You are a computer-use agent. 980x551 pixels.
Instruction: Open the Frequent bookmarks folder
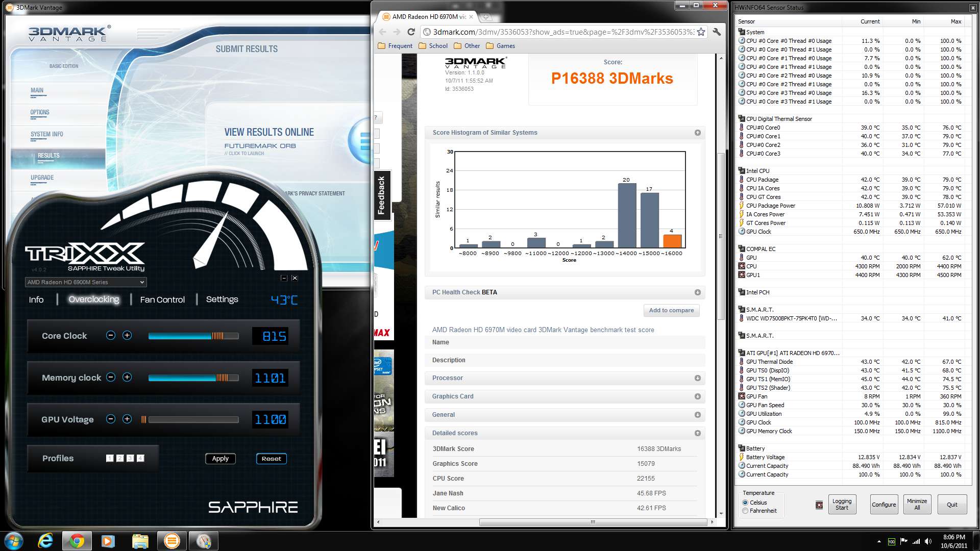(x=395, y=46)
